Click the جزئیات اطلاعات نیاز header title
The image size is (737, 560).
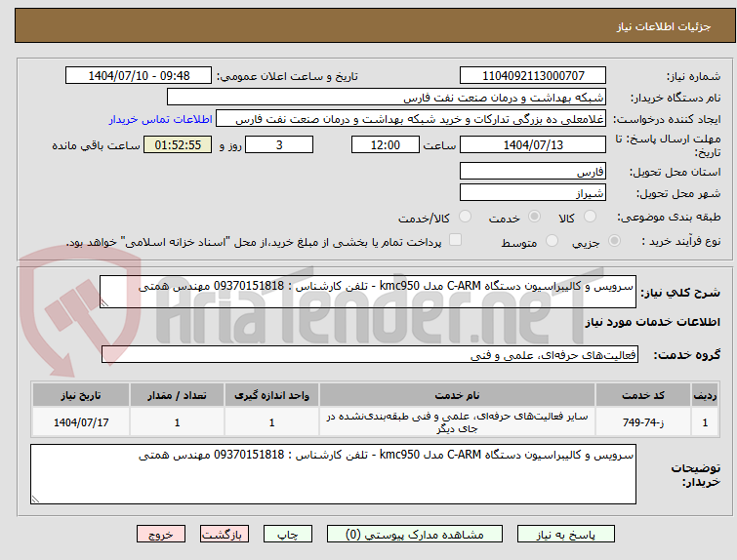[x=663, y=26]
